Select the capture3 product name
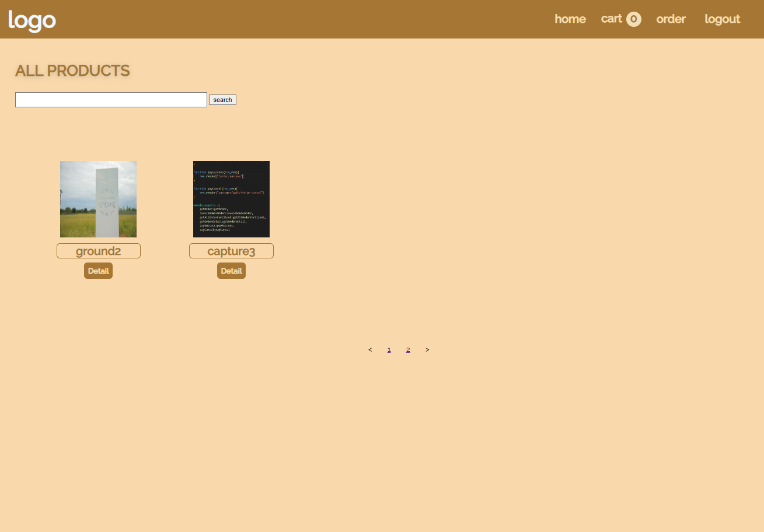764x532 pixels. point(231,251)
